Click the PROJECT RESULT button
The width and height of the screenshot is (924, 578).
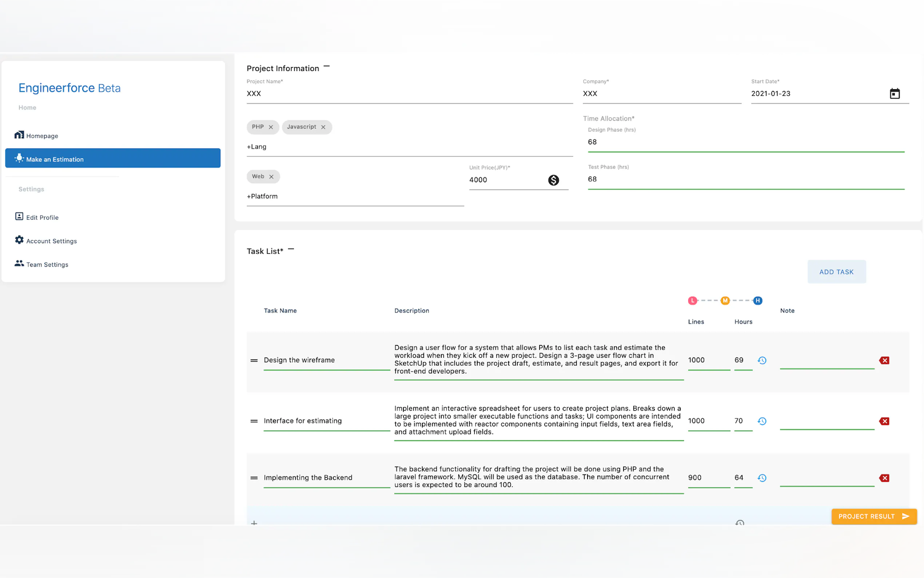pos(873,516)
